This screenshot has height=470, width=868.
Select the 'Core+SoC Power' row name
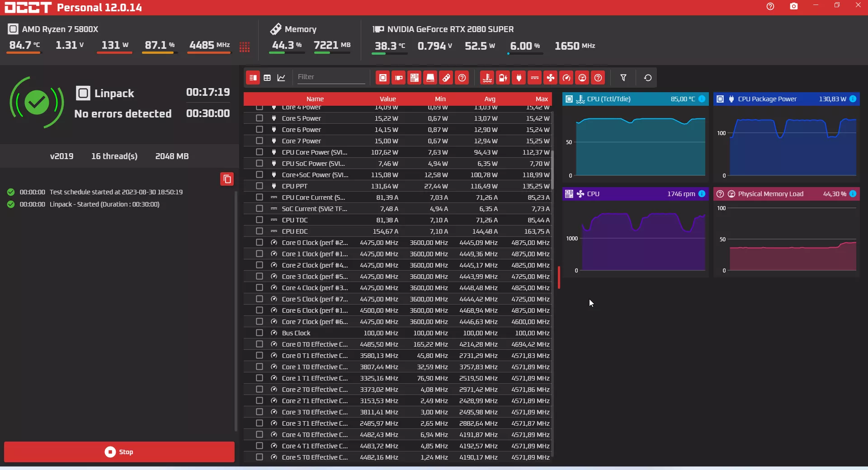click(x=315, y=175)
